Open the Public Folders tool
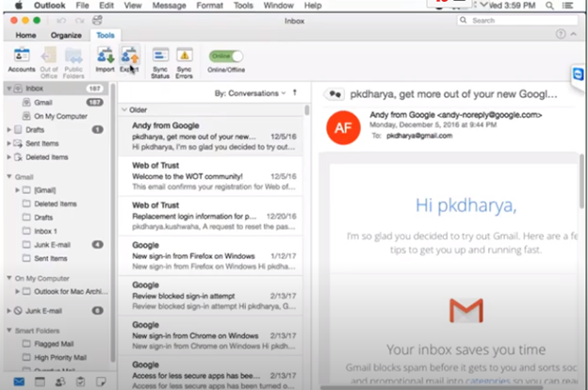This screenshot has height=390, width=588. click(x=73, y=62)
